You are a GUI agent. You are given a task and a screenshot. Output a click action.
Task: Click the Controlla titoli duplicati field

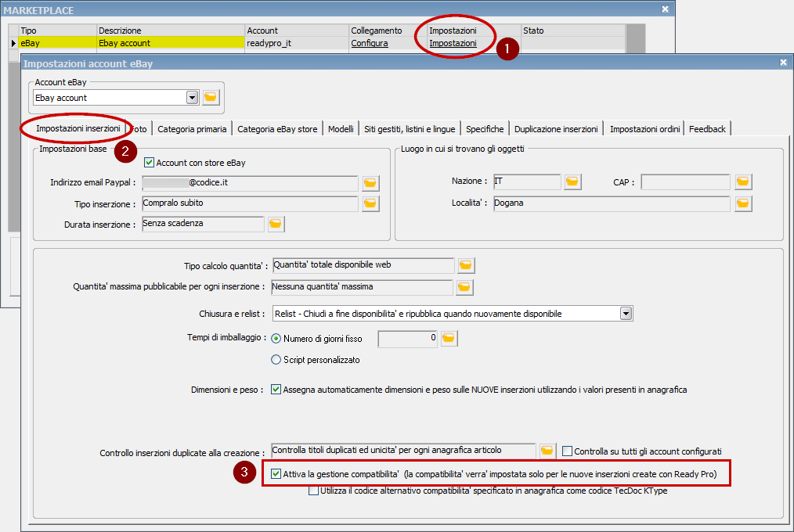coord(403,451)
